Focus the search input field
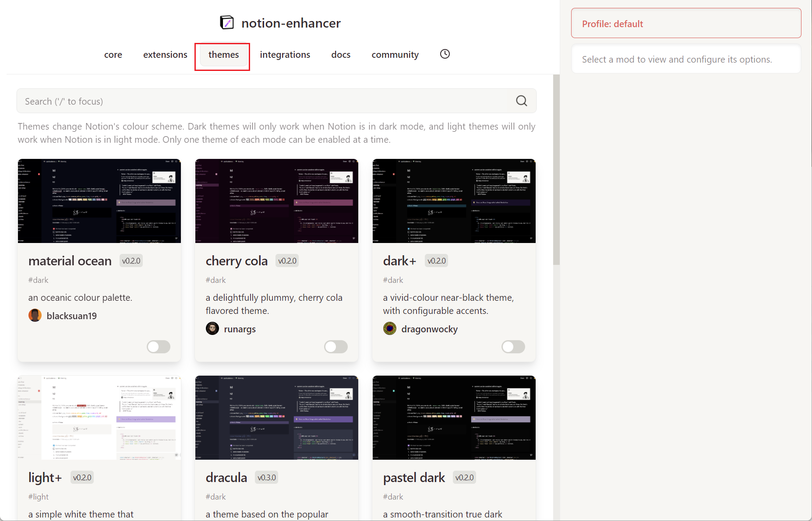This screenshot has width=812, height=521. pyautogui.click(x=276, y=101)
